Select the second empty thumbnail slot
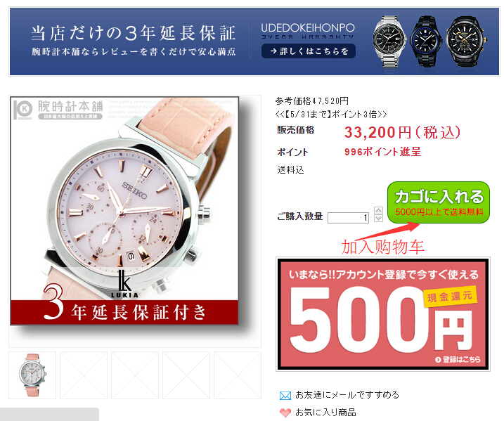This screenshot has height=421, width=504. pyautogui.click(x=84, y=375)
